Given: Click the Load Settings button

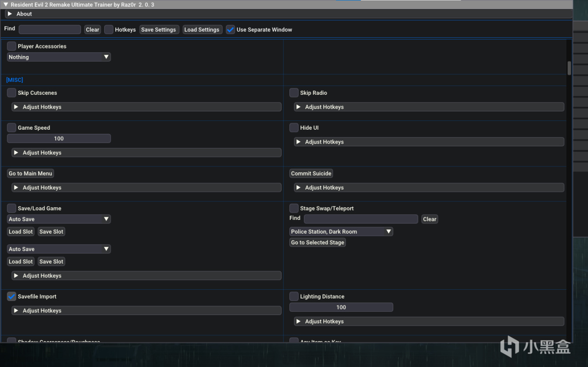Looking at the screenshot, I should pos(202,29).
